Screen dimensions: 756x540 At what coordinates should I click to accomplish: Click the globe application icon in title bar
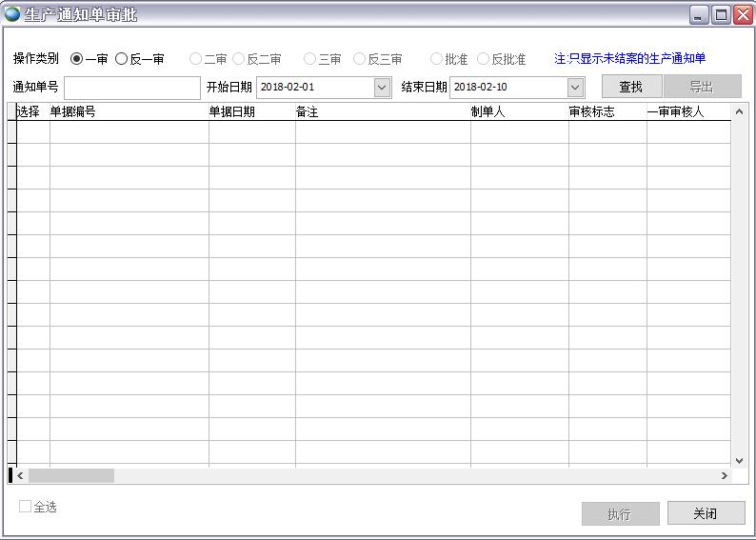12,14
